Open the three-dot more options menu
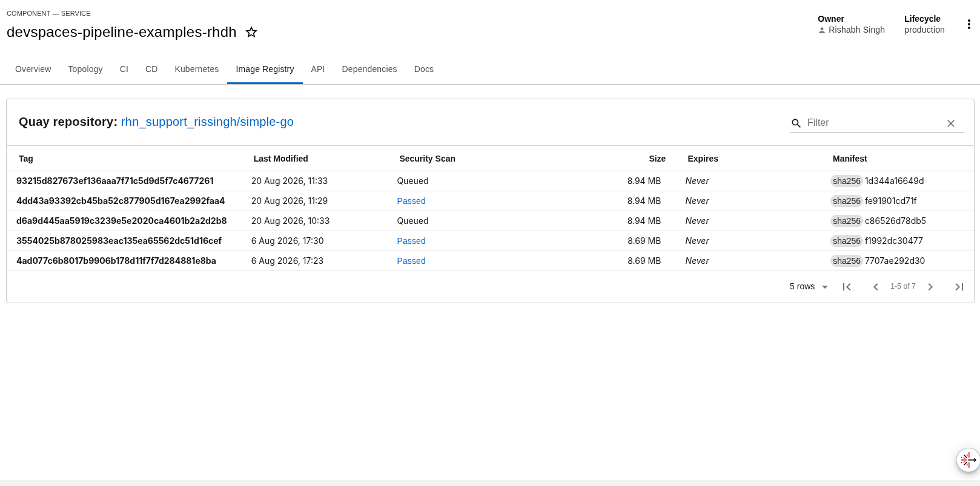Screen dimensions: 980x486 tap(968, 24)
